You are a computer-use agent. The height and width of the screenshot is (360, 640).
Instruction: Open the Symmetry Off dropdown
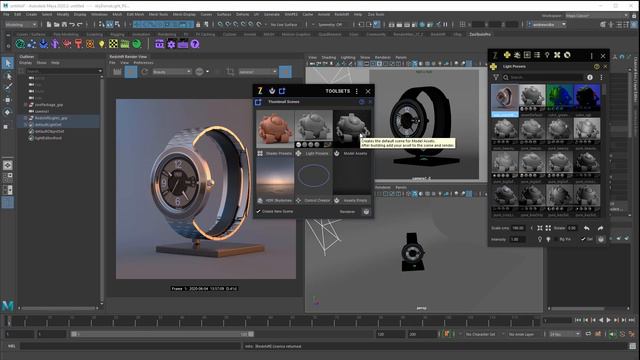[329, 24]
